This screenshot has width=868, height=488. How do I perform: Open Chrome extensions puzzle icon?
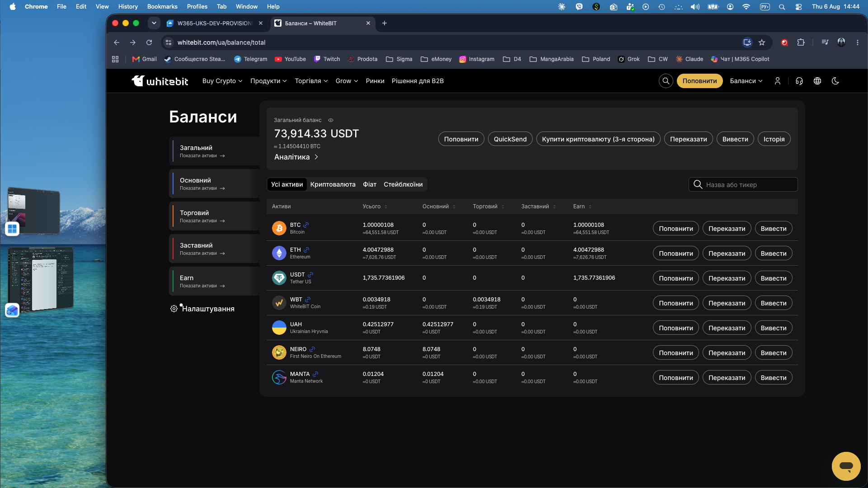801,42
